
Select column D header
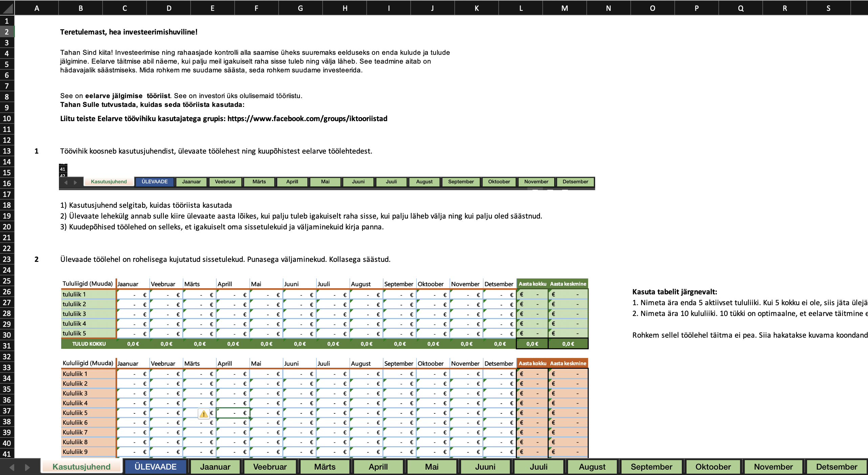(x=169, y=8)
